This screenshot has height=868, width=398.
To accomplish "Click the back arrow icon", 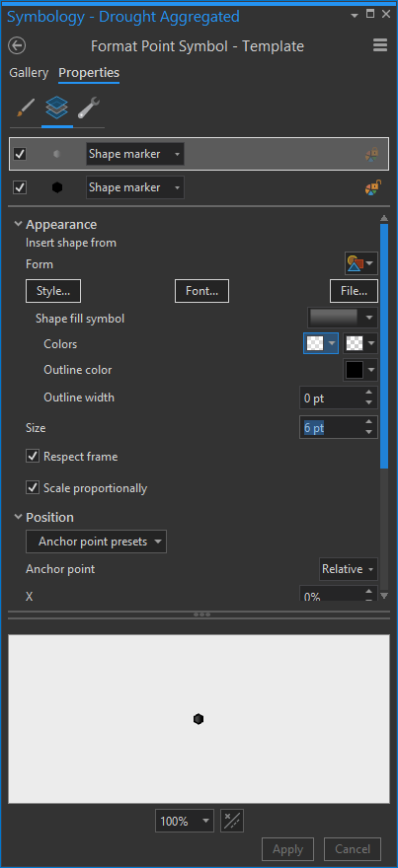I will pos(17,46).
